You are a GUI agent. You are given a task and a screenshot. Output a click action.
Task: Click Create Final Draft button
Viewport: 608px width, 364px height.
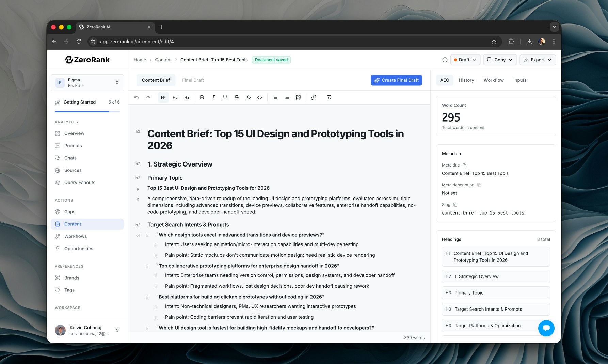pos(397,80)
